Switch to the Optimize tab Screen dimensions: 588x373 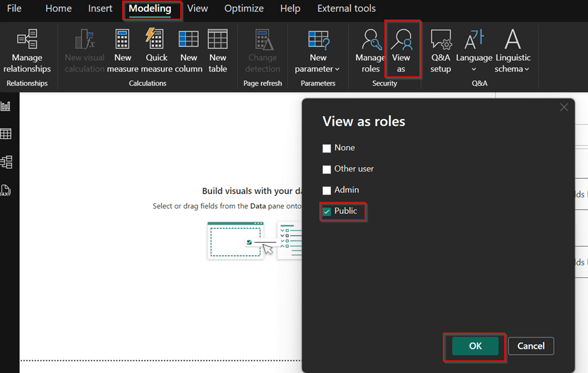[244, 9]
